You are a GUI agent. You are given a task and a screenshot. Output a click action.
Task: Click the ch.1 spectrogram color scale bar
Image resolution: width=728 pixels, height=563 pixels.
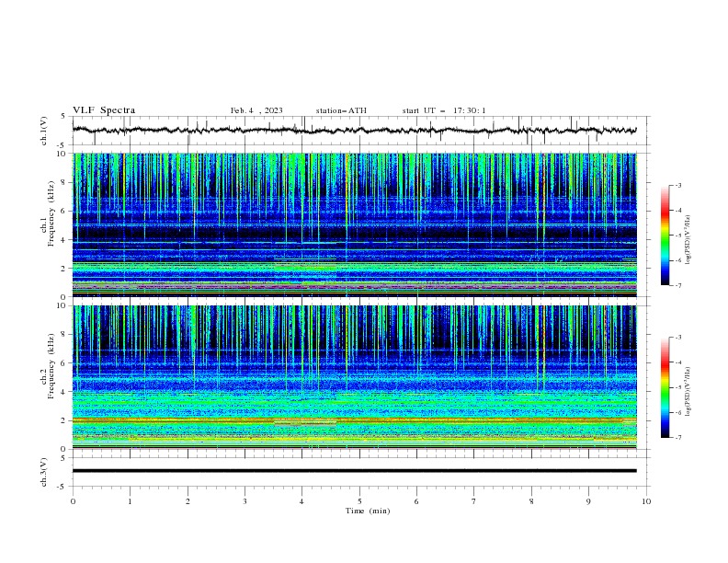pyautogui.click(x=665, y=236)
